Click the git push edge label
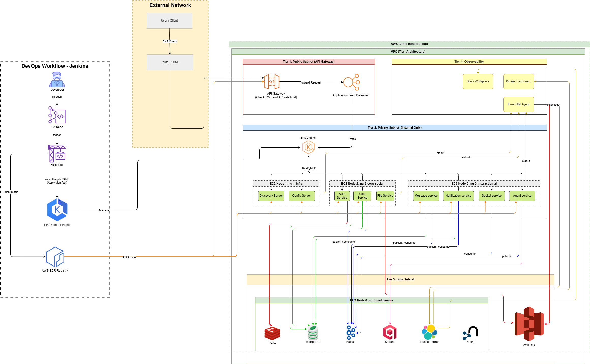Viewport: 590px width, 364px height. (57, 97)
